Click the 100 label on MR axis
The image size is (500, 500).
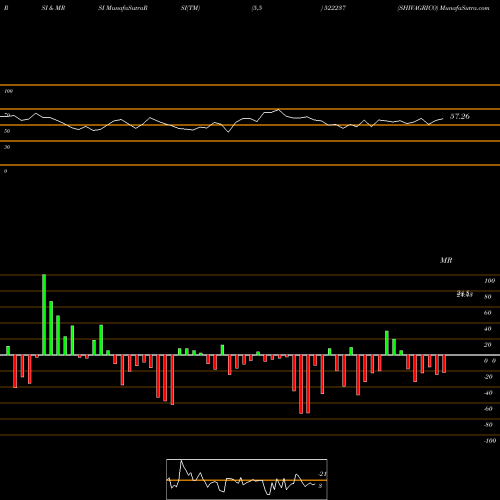(x=489, y=281)
